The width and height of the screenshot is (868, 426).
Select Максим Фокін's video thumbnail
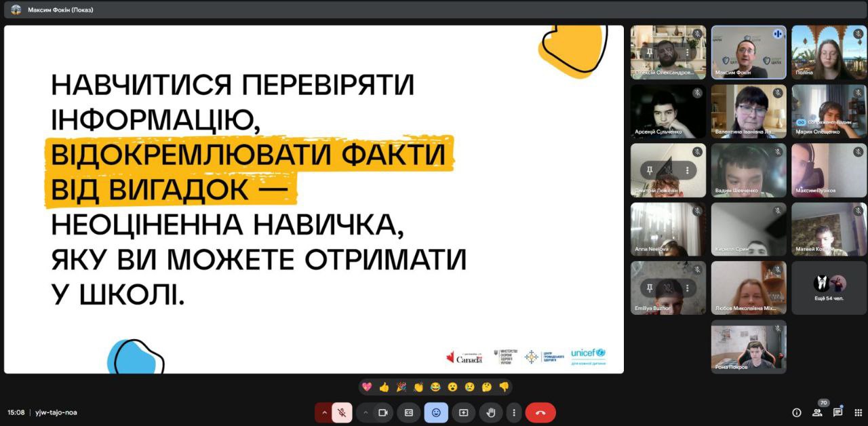(749, 52)
